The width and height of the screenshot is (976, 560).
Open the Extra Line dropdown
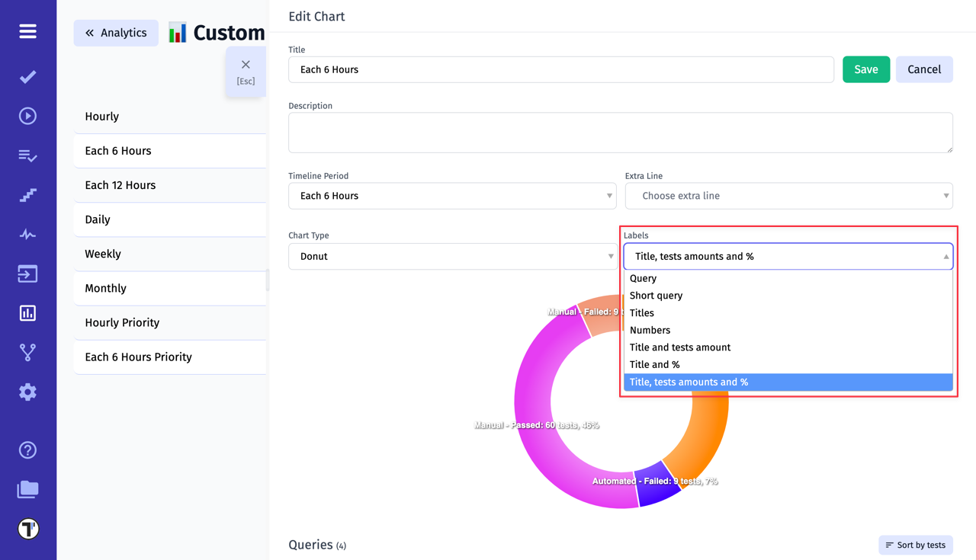[788, 196]
